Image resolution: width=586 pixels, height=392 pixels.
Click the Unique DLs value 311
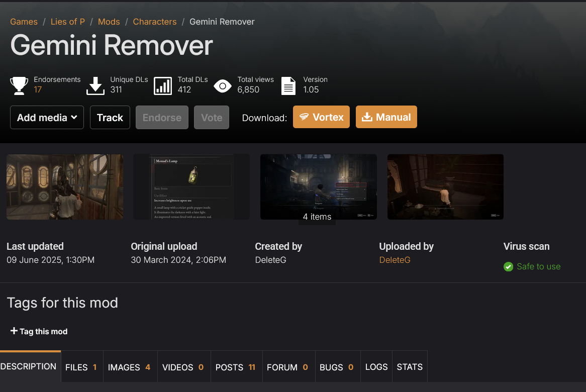pyautogui.click(x=116, y=89)
